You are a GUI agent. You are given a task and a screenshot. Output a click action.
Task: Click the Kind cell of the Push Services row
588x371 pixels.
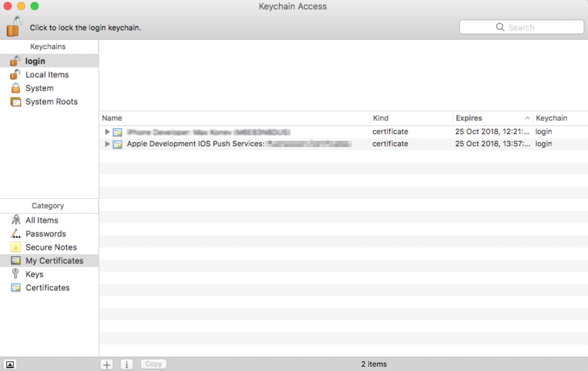click(x=390, y=144)
